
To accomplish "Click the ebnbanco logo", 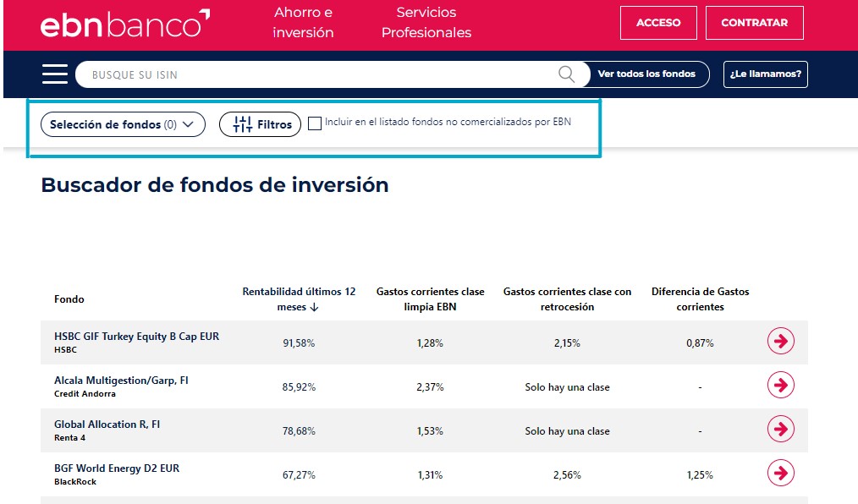I will point(124,24).
